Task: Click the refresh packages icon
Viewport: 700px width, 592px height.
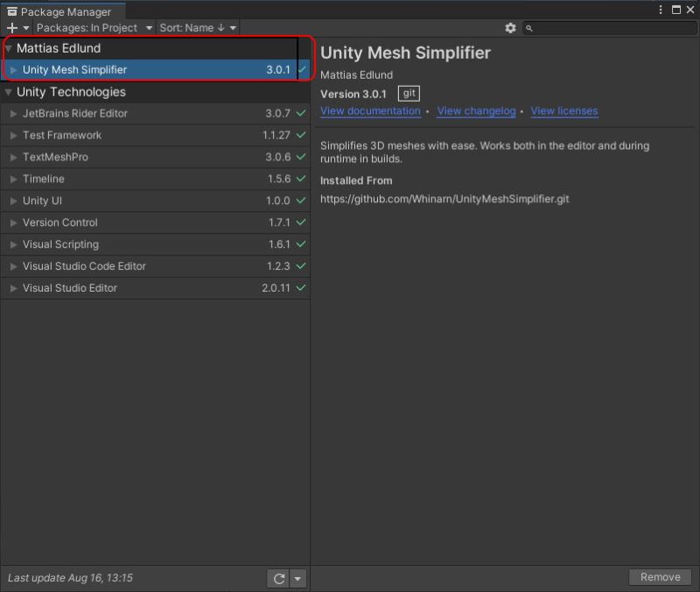Action: tap(276, 578)
